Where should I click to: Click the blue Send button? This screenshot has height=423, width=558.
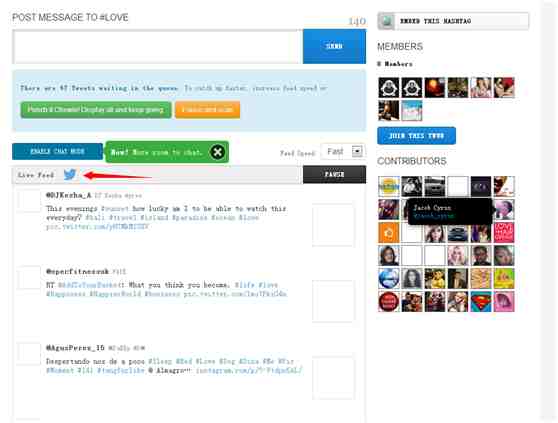[334, 46]
